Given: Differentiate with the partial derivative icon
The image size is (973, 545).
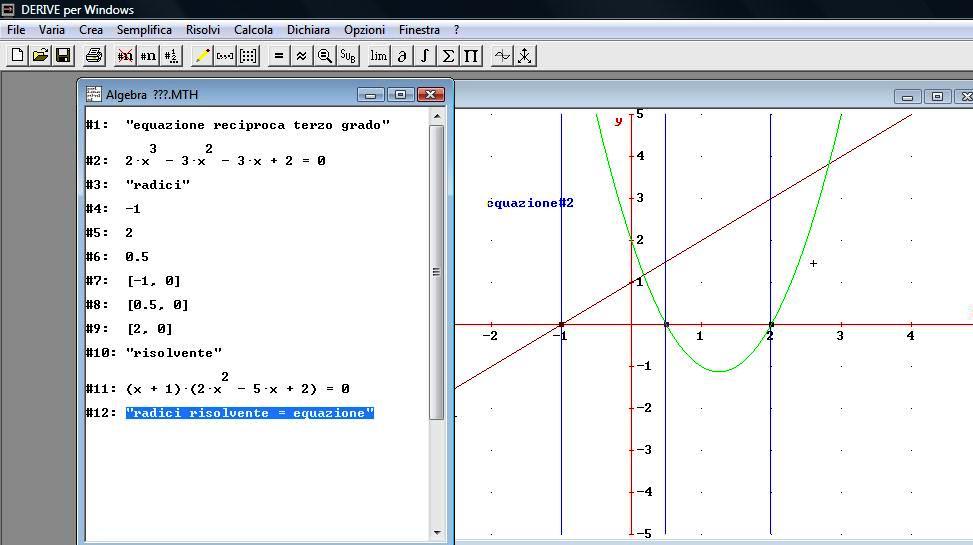Looking at the screenshot, I should [x=401, y=56].
